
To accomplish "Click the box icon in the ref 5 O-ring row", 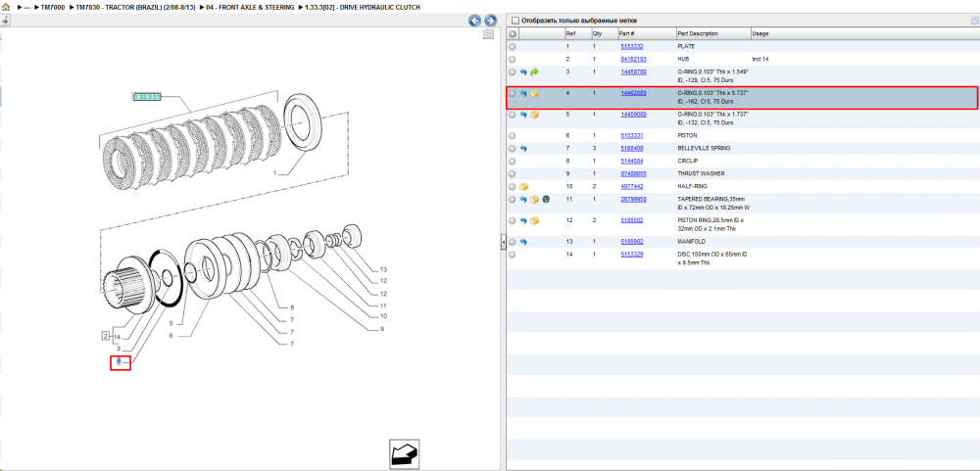I will pos(534,115).
